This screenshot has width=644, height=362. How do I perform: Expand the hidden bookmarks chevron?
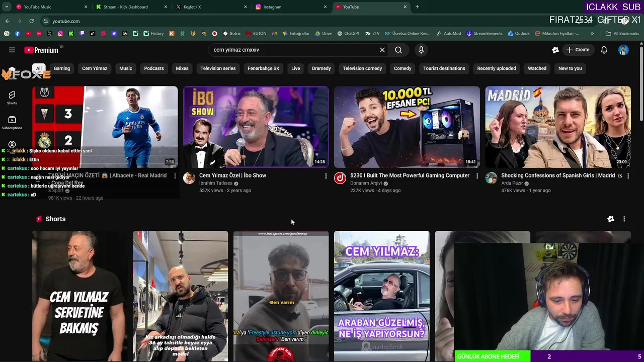point(592,34)
